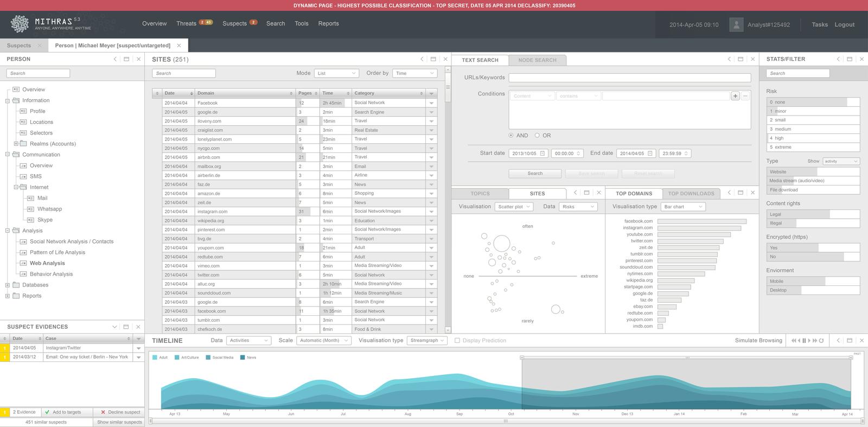Image resolution: width=868 pixels, height=427 pixels.
Task: Open the Bar chart visualisation type dropdown
Action: click(684, 207)
